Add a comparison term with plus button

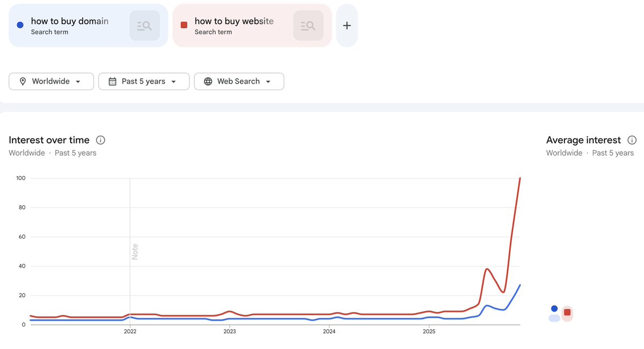(x=347, y=25)
